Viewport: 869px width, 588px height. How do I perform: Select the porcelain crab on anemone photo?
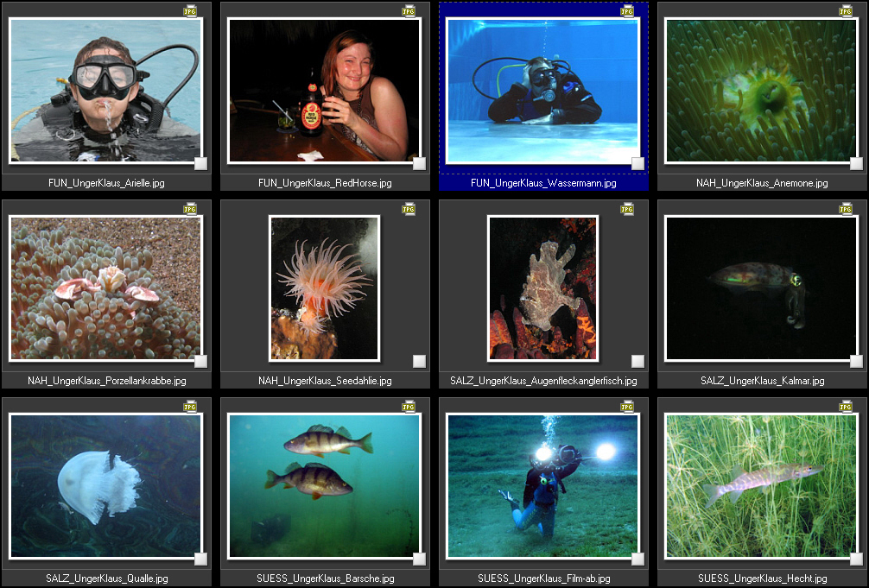click(106, 288)
